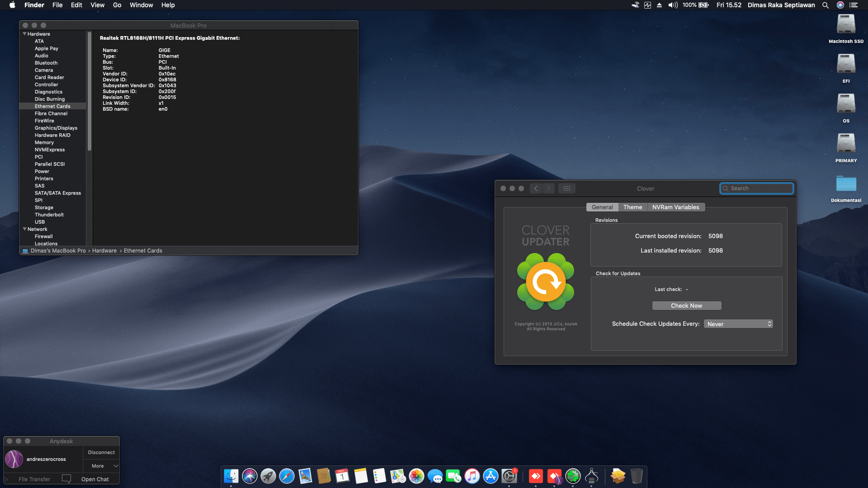Open Calendar icon in the Dock
The width and height of the screenshot is (868, 488).
pyautogui.click(x=342, y=476)
